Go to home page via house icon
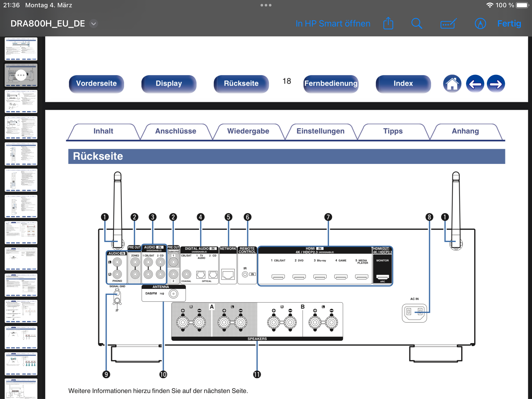 [x=452, y=84]
